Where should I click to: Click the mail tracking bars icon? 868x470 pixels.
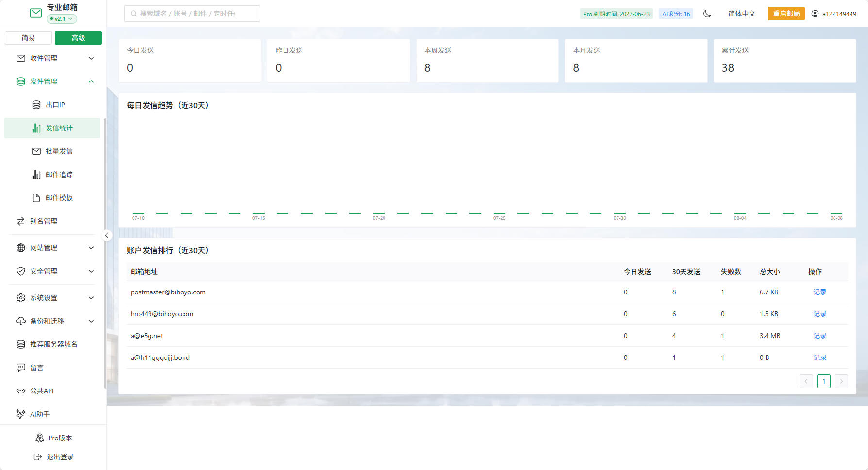coord(36,175)
